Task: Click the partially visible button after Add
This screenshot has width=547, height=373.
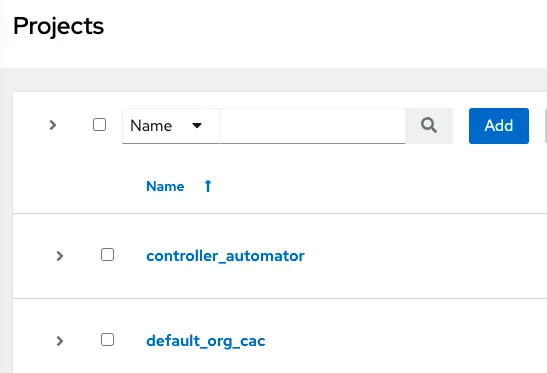Action: [546, 126]
